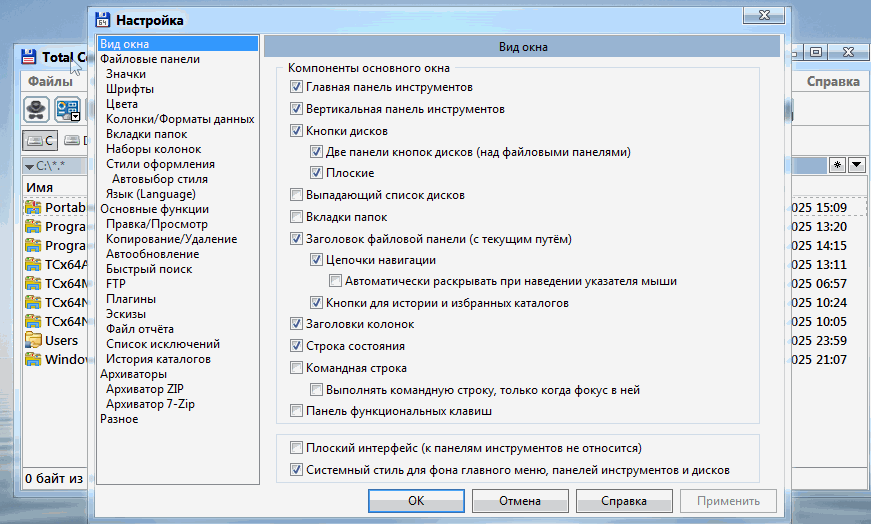871x524 pixels.
Task: Open the Плагины settings page
Action: pos(131,299)
